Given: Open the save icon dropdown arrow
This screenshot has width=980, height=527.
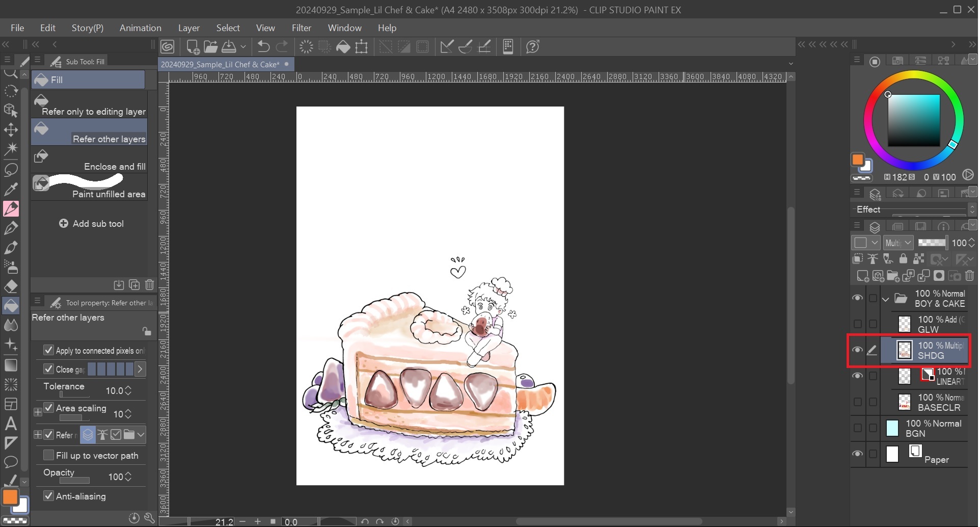Looking at the screenshot, I should click(243, 47).
